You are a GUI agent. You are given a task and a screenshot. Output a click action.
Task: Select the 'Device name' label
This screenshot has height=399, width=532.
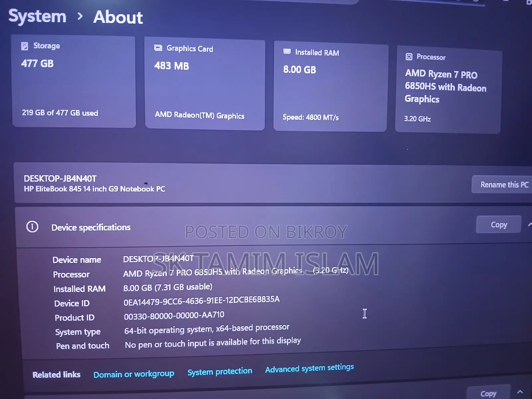pyautogui.click(x=77, y=260)
